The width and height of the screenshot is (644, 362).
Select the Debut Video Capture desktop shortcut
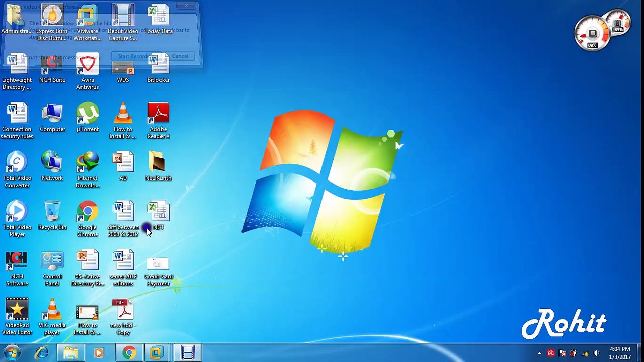click(x=123, y=23)
